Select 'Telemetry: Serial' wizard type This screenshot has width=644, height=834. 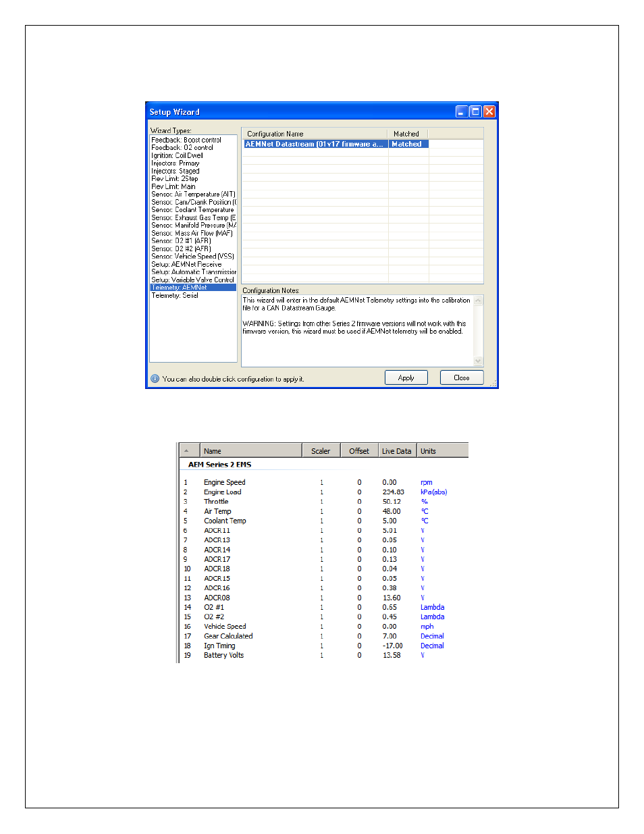point(175,295)
